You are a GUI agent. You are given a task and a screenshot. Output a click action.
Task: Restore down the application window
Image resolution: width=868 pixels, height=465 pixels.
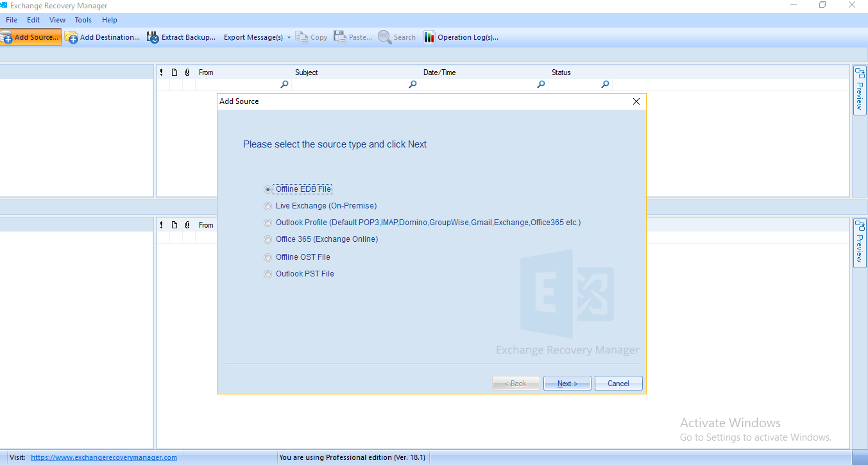(822, 5)
